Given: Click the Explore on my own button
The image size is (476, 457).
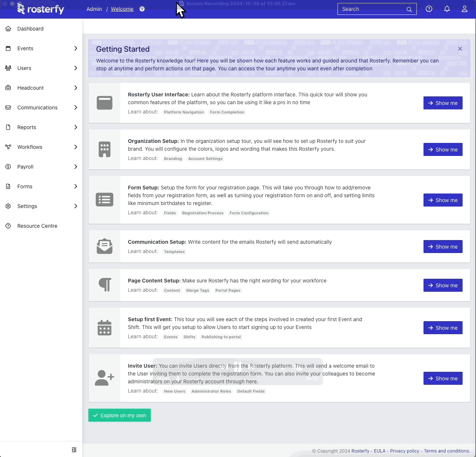Looking at the screenshot, I should pyautogui.click(x=120, y=415).
